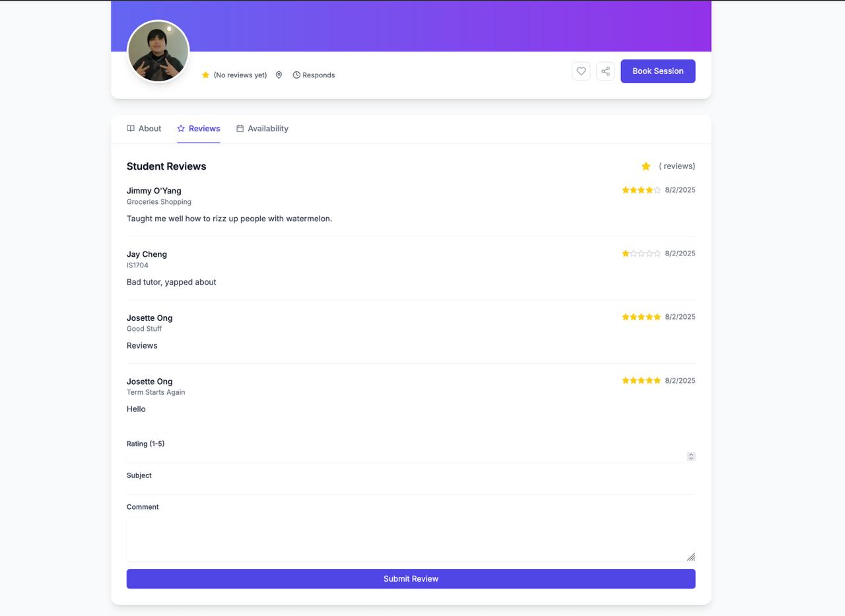This screenshot has width=845, height=616.
Task: Click the share icon button
Action: tap(605, 71)
